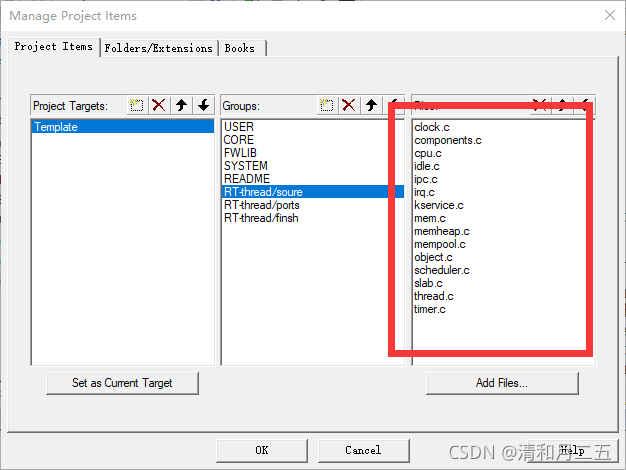Viewport: 626px width, 470px height.
Task: Open the Books tab
Action: point(241,48)
